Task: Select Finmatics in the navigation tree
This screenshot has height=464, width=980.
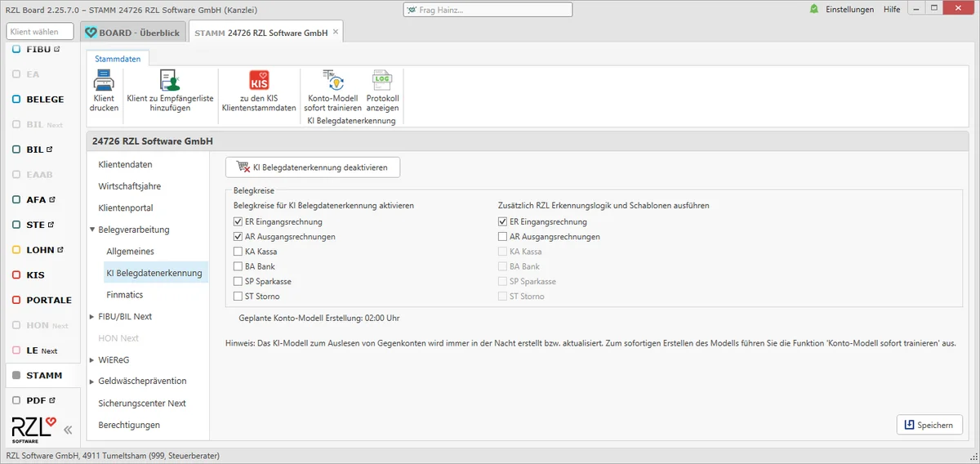Action: pyautogui.click(x=125, y=295)
